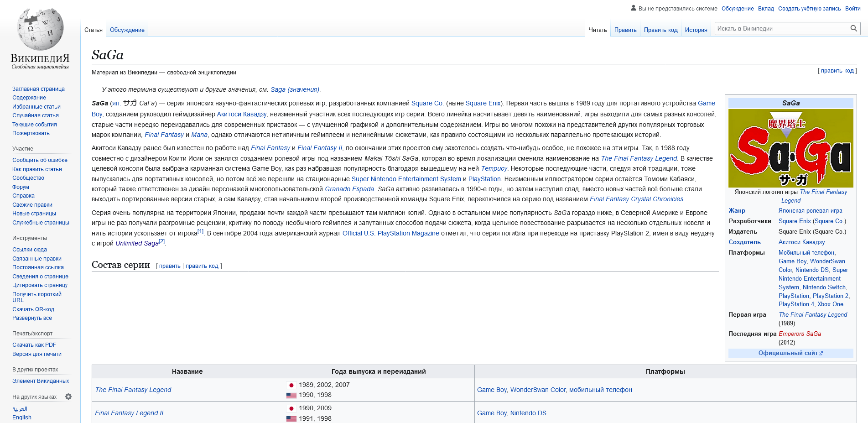Screen dimensions: 868x423
Task: Click Japan flag in Final Fantasy Legend II row
Action: click(291, 408)
